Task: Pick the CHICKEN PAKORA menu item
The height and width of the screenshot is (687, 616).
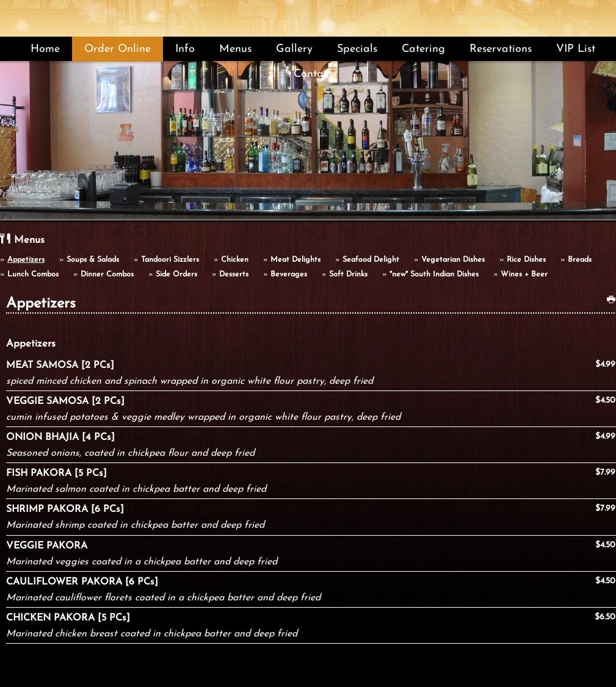Action: [x=68, y=618]
